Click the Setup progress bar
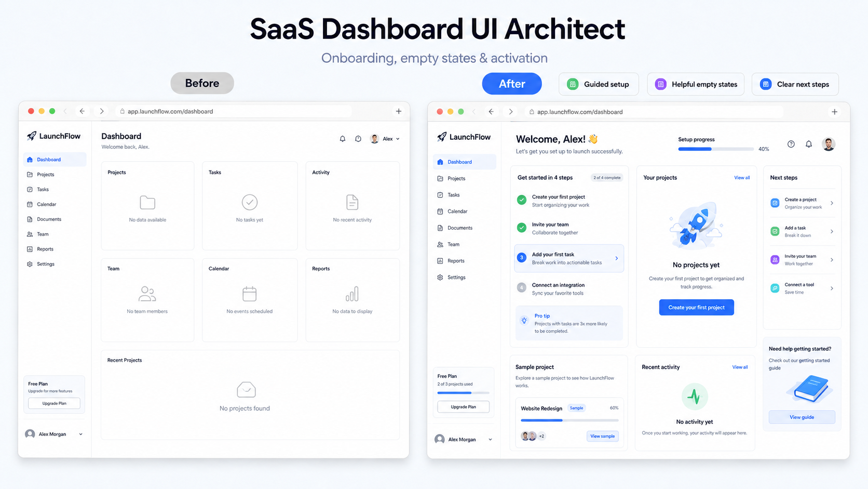The height and width of the screenshot is (489, 868). click(x=716, y=149)
